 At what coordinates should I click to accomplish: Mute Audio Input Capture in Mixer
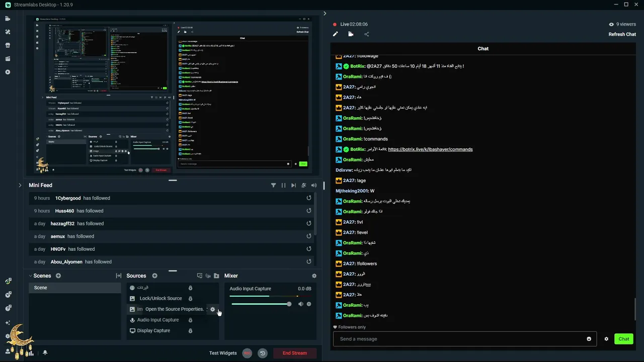pyautogui.click(x=300, y=304)
